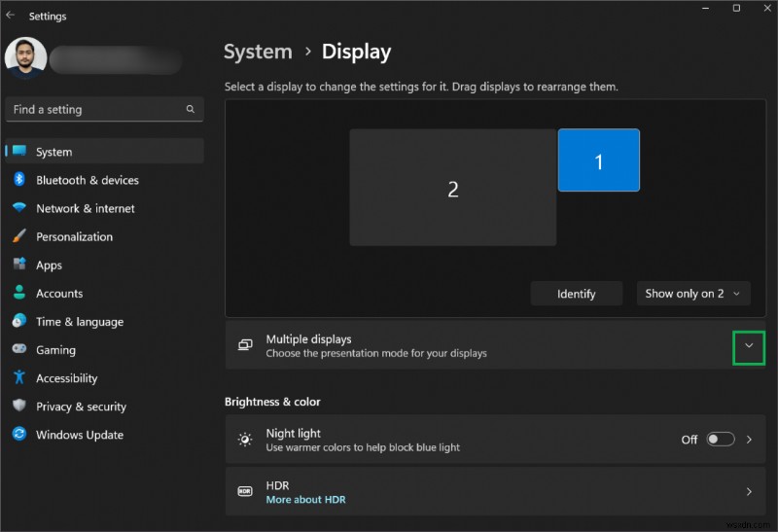Click the Identify button
Screen dimensions: 778x532
pos(576,294)
